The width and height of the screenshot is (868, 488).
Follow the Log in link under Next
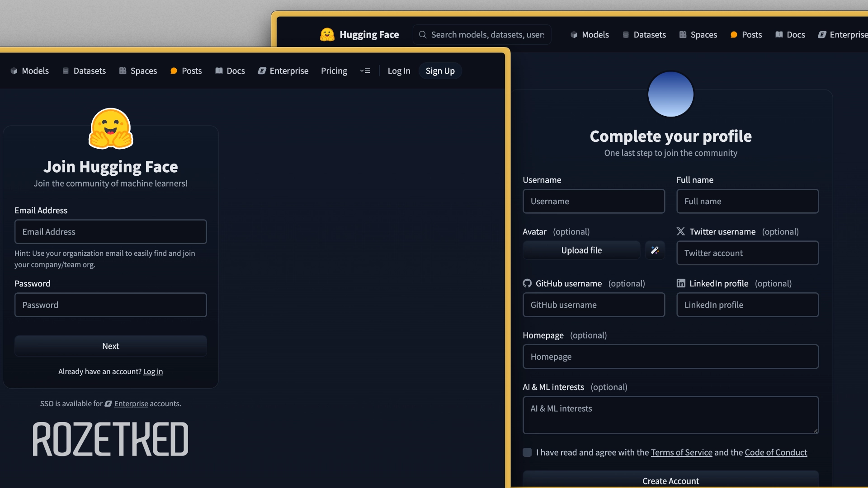pos(153,371)
